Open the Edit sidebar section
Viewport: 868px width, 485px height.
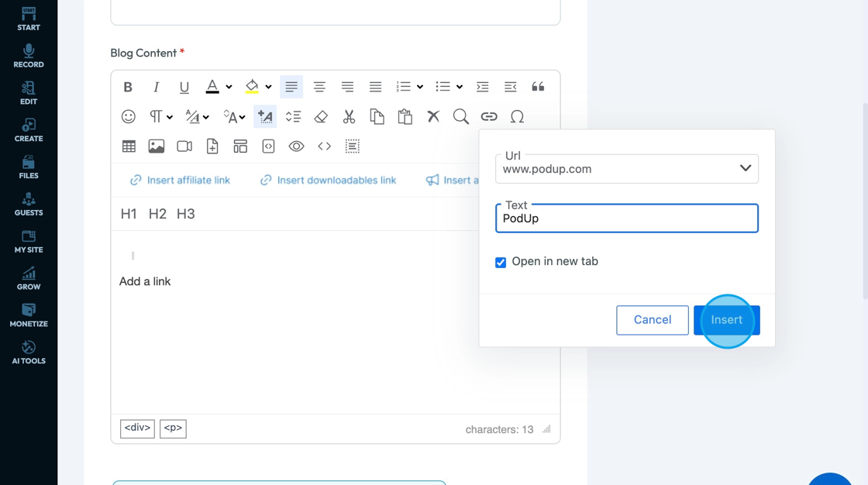pos(28,93)
